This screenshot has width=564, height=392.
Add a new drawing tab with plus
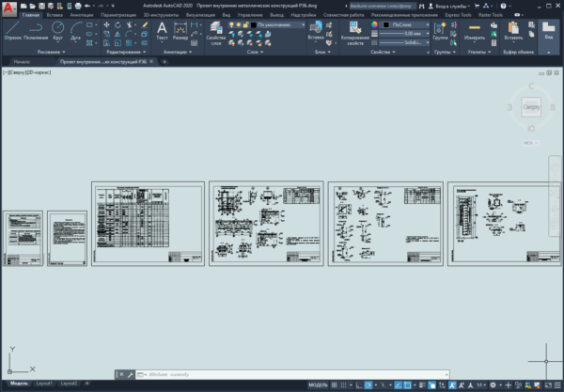click(164, 62)
